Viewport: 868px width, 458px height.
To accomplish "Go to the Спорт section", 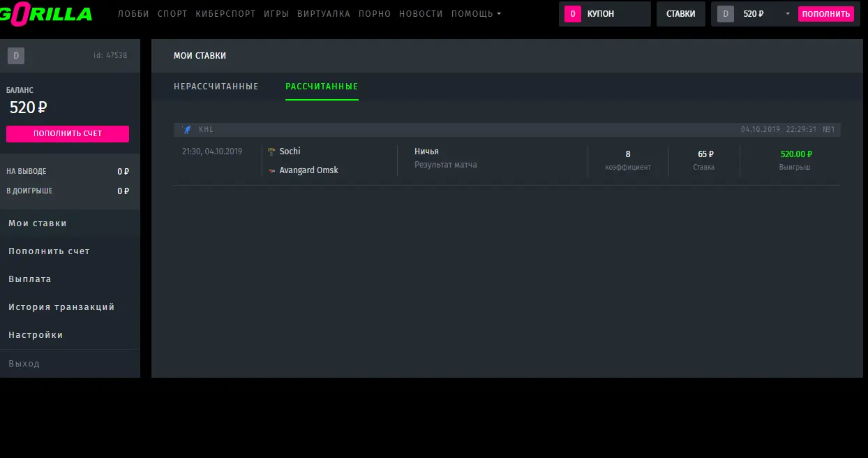I will click(x=172, y=14).
